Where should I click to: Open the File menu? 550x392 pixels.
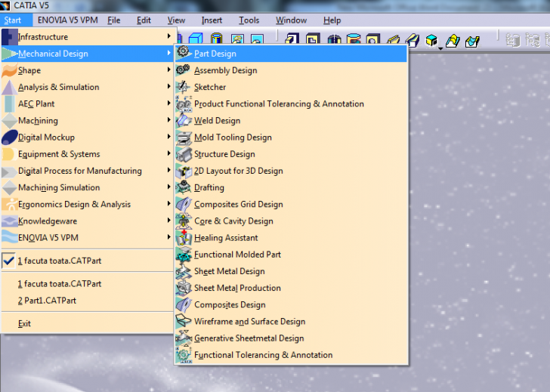[113, 20]
